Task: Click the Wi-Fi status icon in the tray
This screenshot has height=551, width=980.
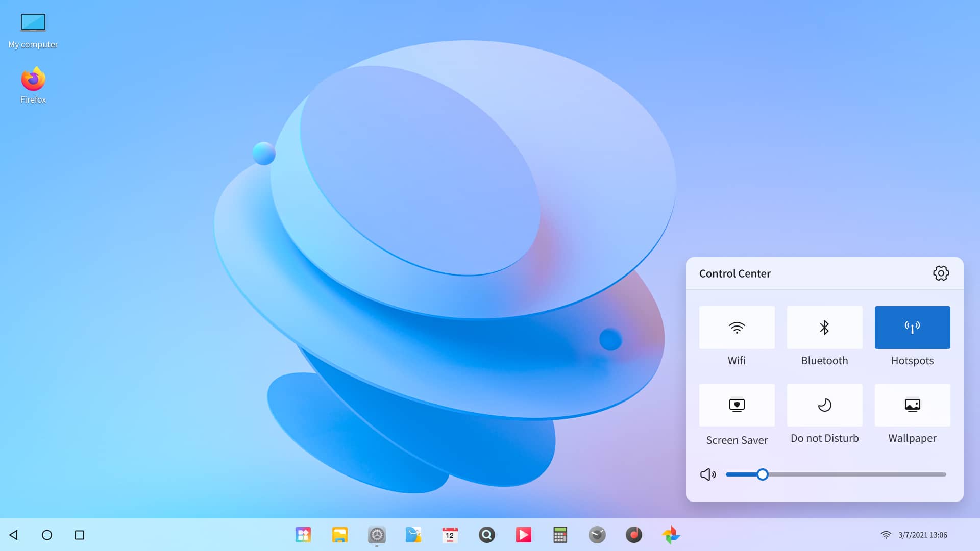Action: point(887,534)
